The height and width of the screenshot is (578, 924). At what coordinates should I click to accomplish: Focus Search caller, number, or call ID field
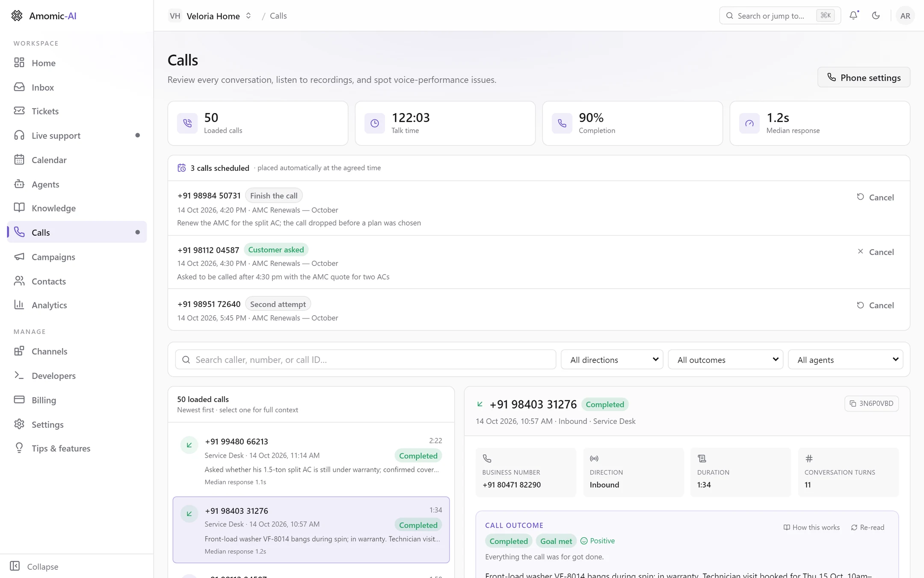(x=365, y=360)
